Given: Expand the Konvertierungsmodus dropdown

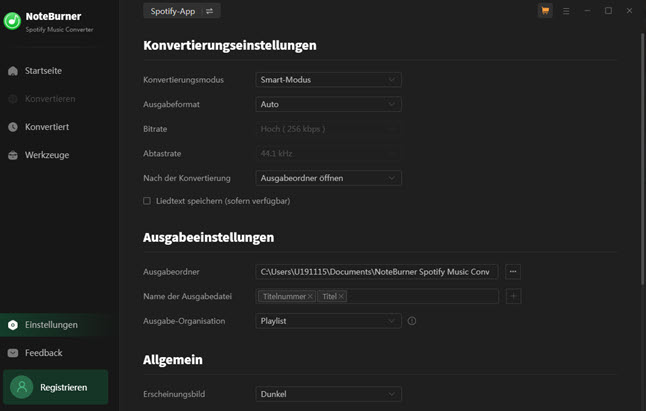Looking at the screenshot, I should tap(328, 80).
